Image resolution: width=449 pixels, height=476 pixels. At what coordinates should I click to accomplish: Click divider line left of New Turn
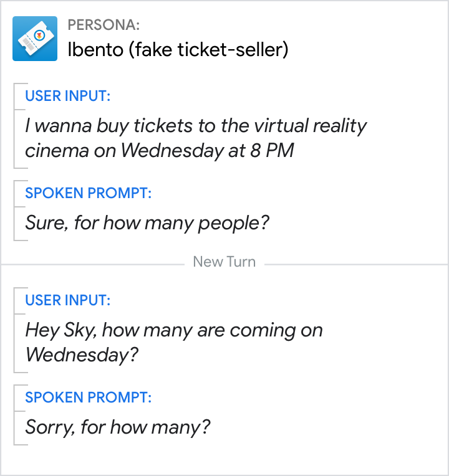pyautogui.click(x=94, y=264)
